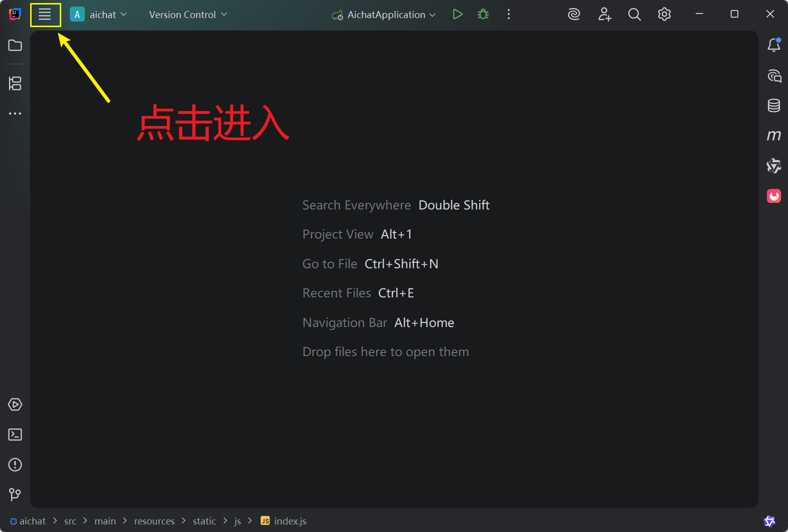Screen dimensions: 788x532
Task: Open the Database tool window
Action: tap(773, 105)
